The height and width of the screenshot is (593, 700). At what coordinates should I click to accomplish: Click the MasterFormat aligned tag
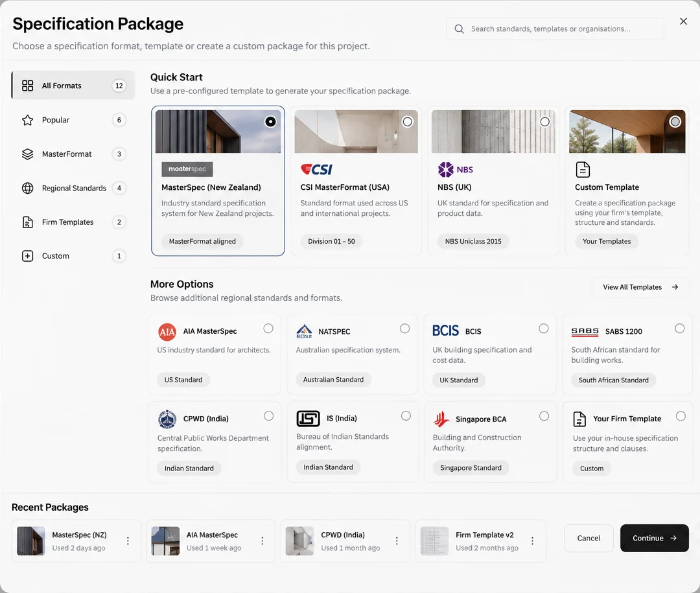pyautogui.click(x=202, y=241)
